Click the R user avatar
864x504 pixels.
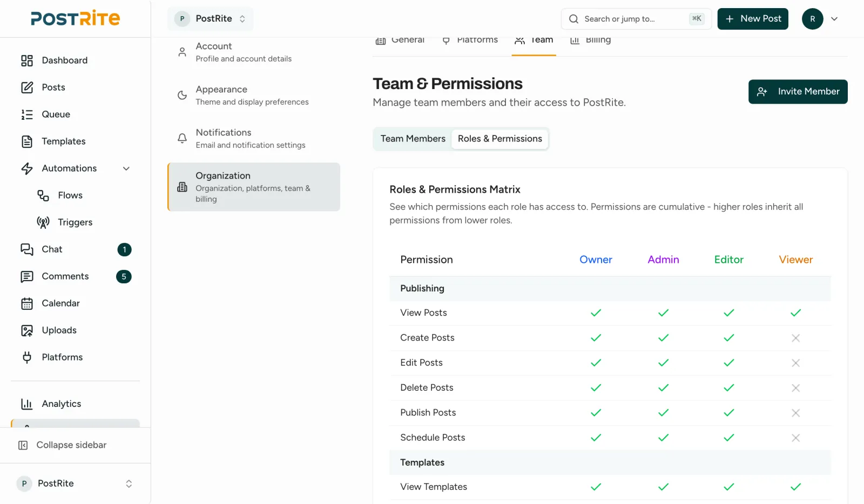pyautogui.click(x=813, y=19)
